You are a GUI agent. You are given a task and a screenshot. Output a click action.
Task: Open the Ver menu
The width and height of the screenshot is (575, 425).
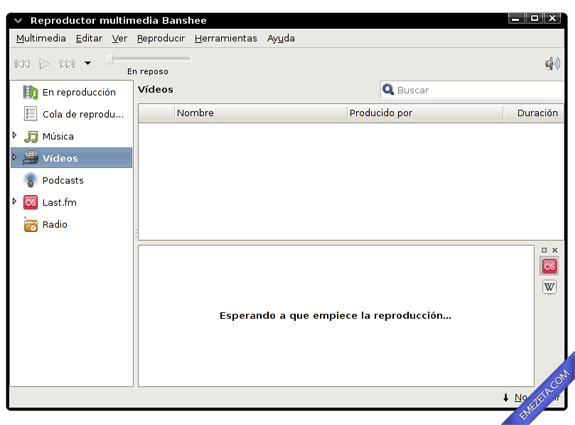[x=120, y=39]
